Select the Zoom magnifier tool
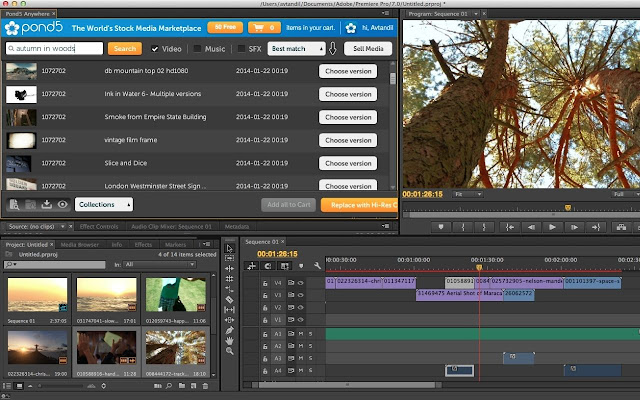Screen dimensions: 640x400 coord(229,351)
